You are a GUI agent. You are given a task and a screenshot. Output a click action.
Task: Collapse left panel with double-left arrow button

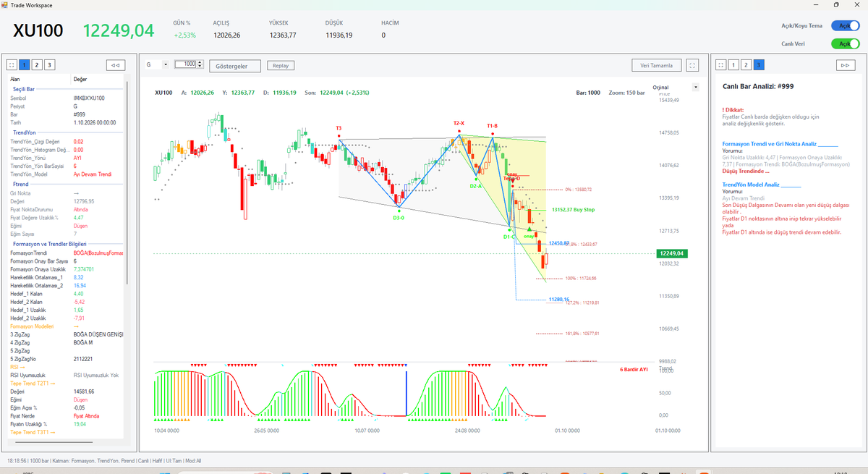tap(116, 65)
